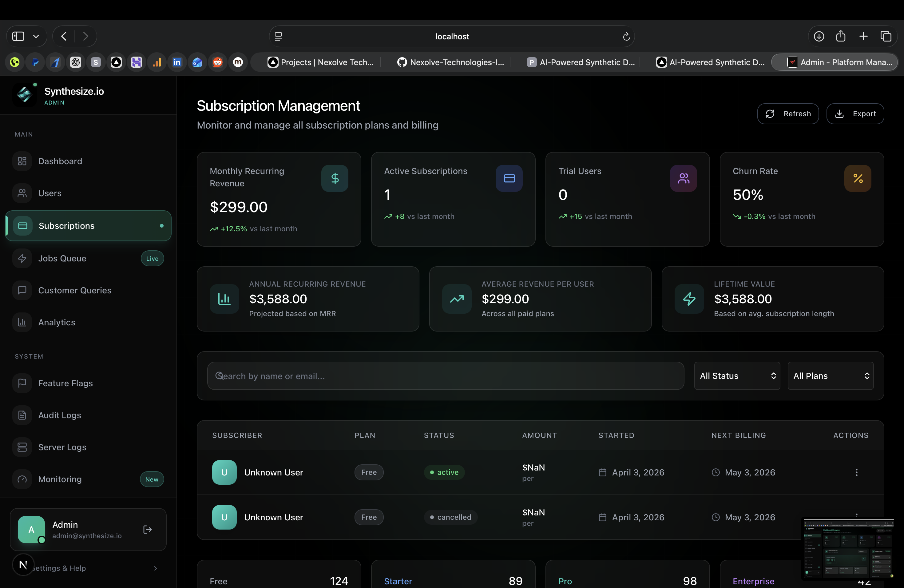904x588 pixels.
Task: Open the browser sidebar tab dropdown
Action: [x=36, y=36]
